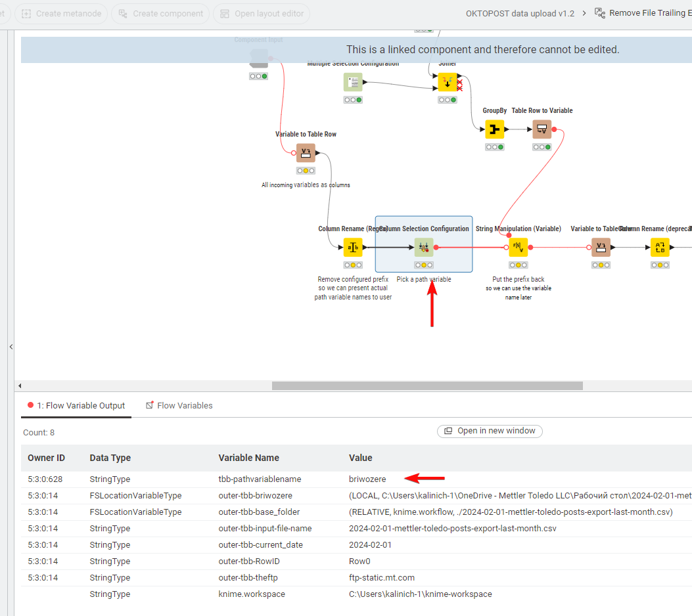
Task: Click the Open in new window button
Action: pyautogui.click(x=490, y=431)
